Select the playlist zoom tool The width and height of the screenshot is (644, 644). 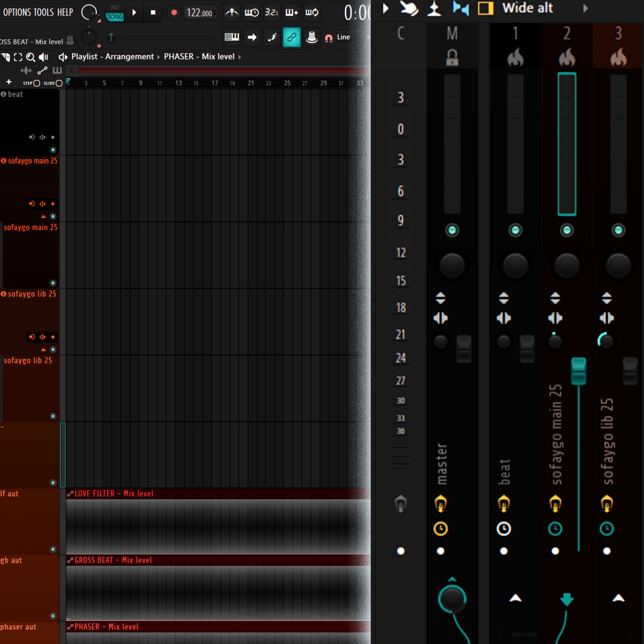[x=30, y=57]
